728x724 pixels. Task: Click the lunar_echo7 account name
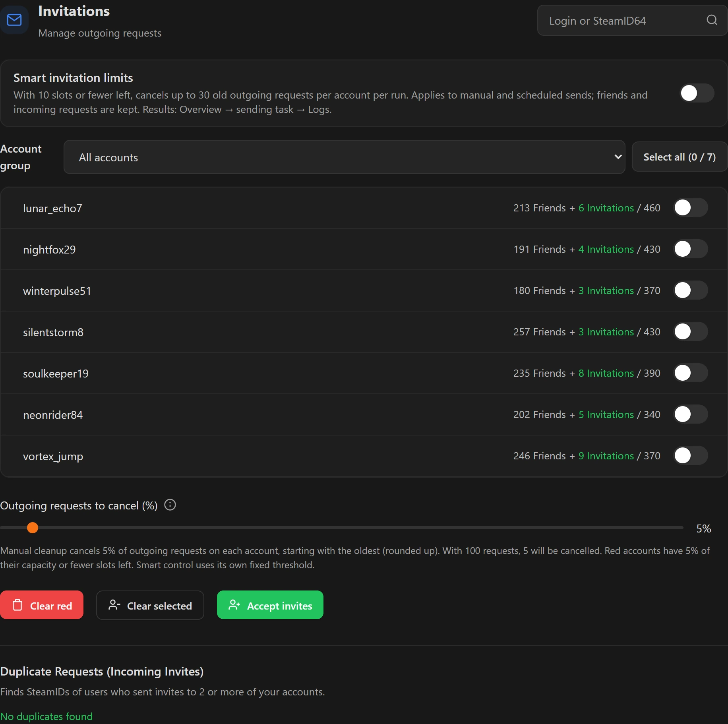click(52, 208)
